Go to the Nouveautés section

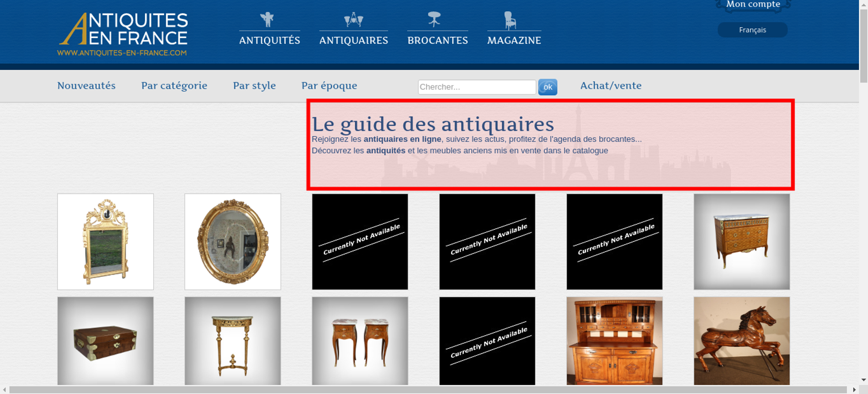pos(86,85)
